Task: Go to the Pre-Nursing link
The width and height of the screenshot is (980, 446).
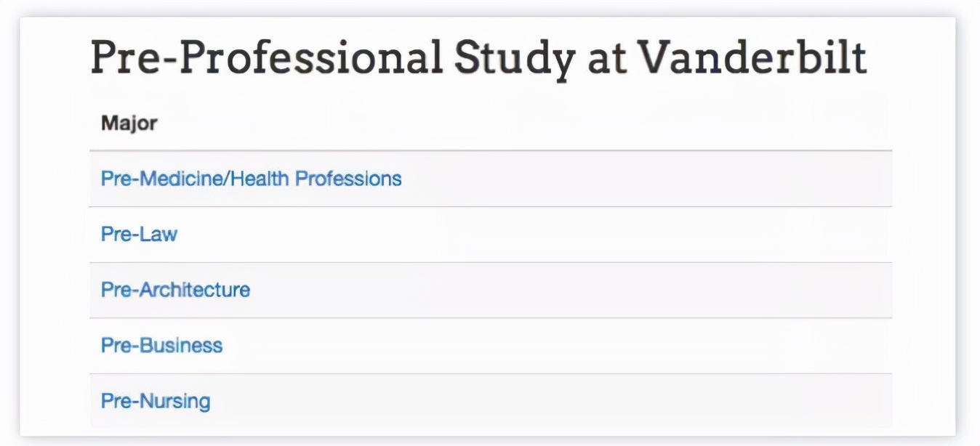Action: coord(156,401)
